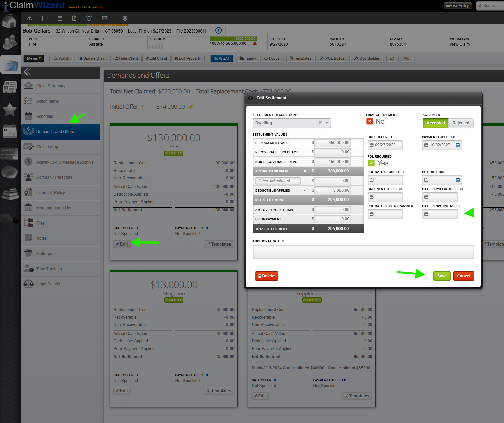Click the alert triangle icon in top toolbar
This screenshot has height=423, width=504.
[x=29, y=18]
